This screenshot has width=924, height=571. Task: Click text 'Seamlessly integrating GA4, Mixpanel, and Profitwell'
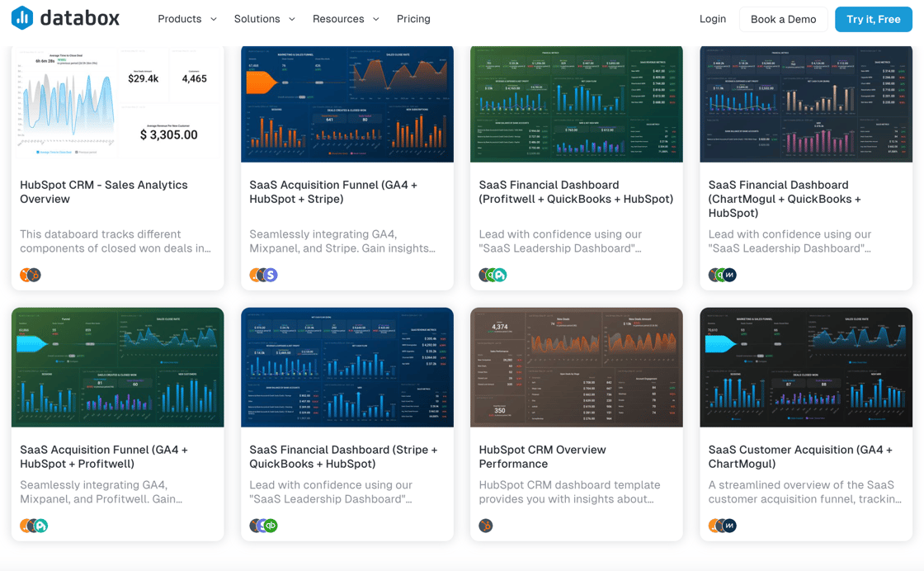[x=101, y=492]
